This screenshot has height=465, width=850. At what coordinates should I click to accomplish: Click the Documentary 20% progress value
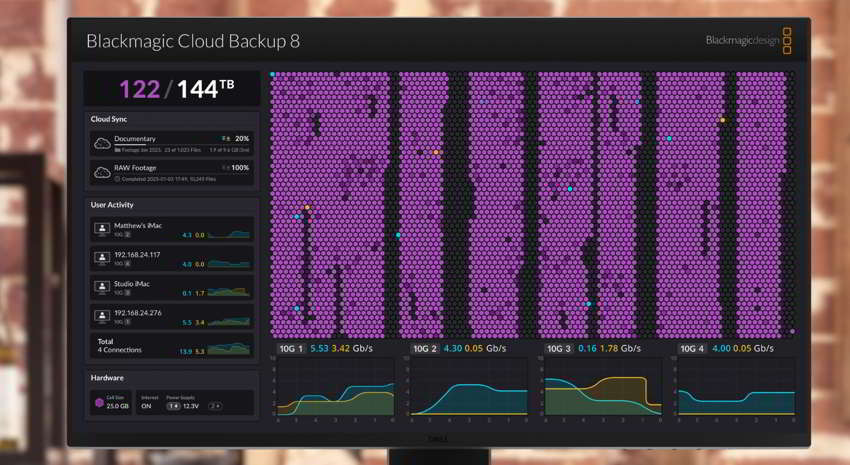click(242, 139)
